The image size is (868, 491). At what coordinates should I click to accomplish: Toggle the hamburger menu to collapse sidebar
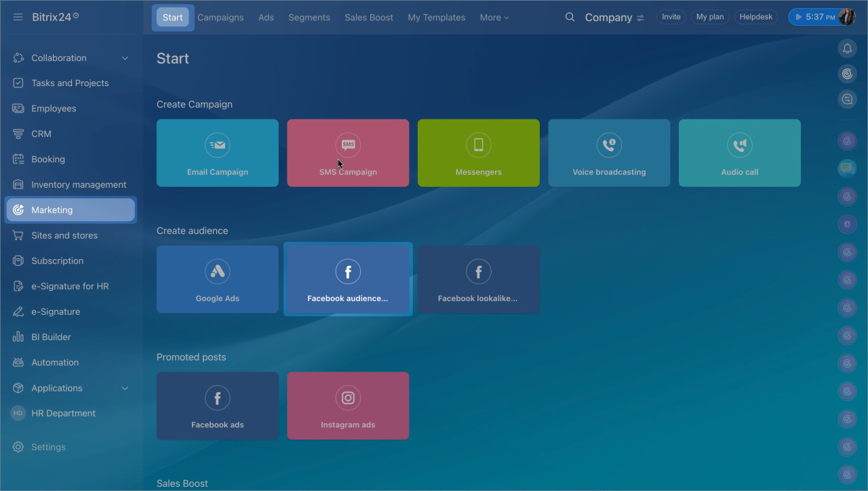pos(18,17)
